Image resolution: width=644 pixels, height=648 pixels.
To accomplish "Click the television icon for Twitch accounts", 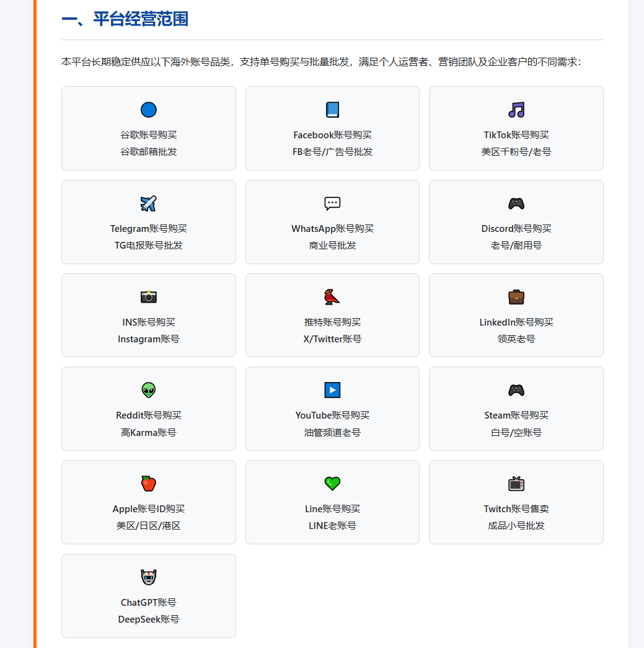I will tap(516, 484).
